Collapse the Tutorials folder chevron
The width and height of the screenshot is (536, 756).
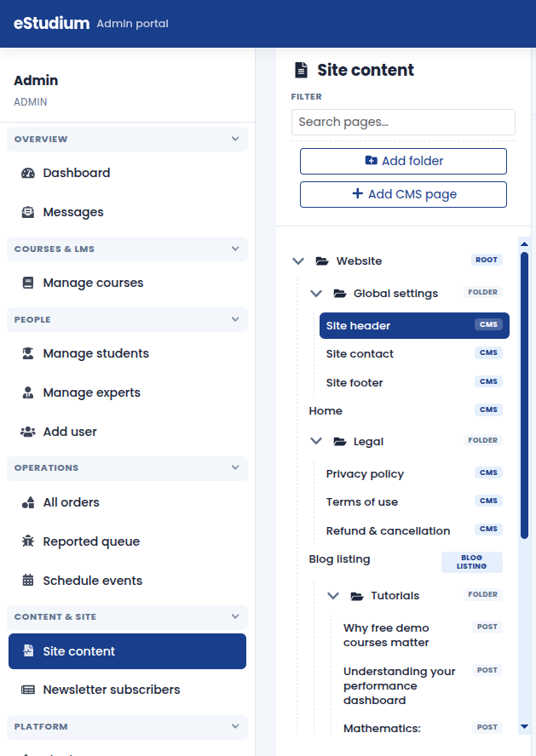[333, 596]
